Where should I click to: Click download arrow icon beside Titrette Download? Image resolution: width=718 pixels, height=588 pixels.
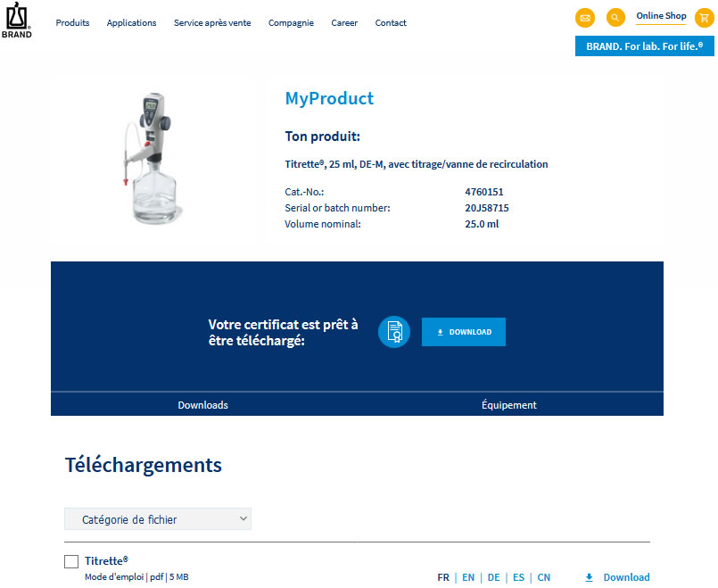point(589,577)
